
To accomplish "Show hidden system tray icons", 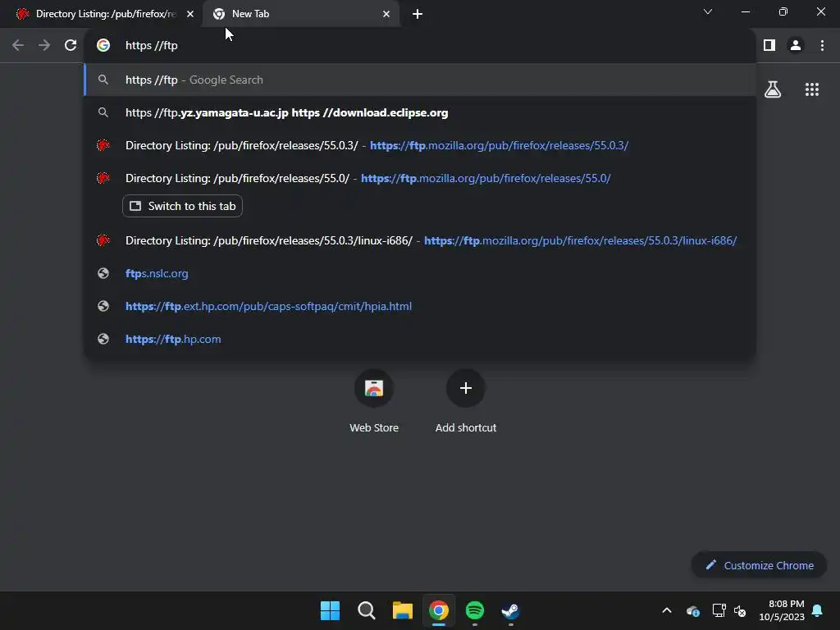I will click(667, 610).
